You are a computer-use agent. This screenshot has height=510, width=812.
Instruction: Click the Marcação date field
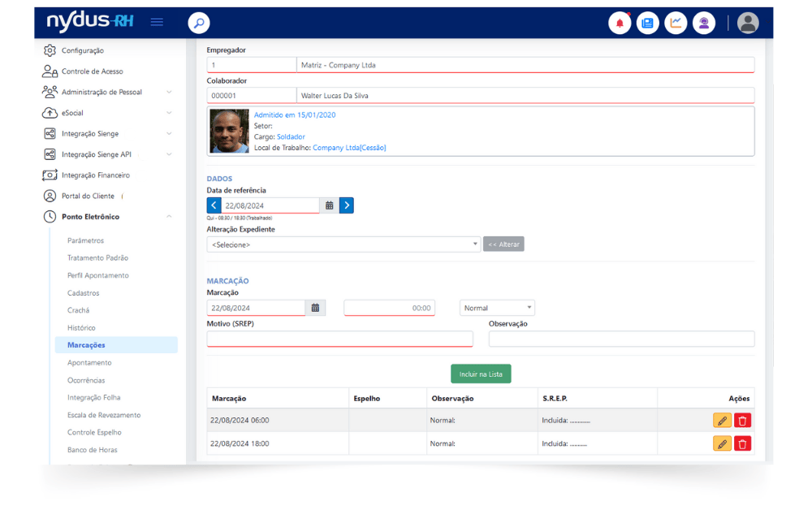256,308
